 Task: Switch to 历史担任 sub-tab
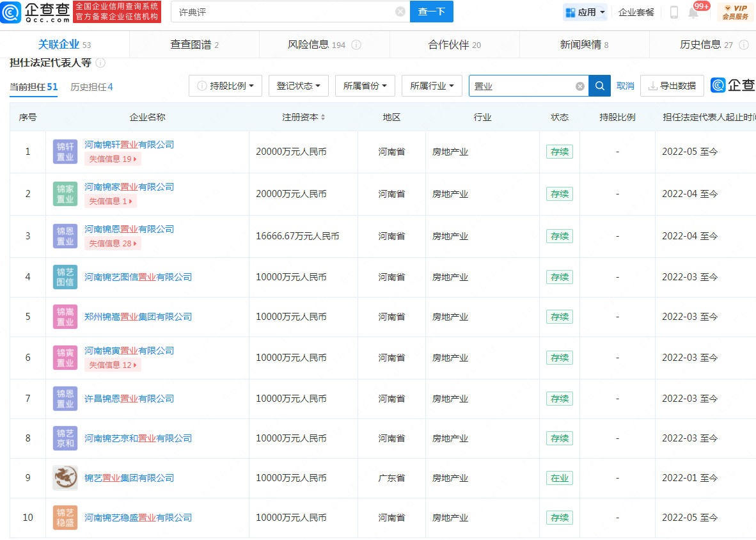[91, 87]
